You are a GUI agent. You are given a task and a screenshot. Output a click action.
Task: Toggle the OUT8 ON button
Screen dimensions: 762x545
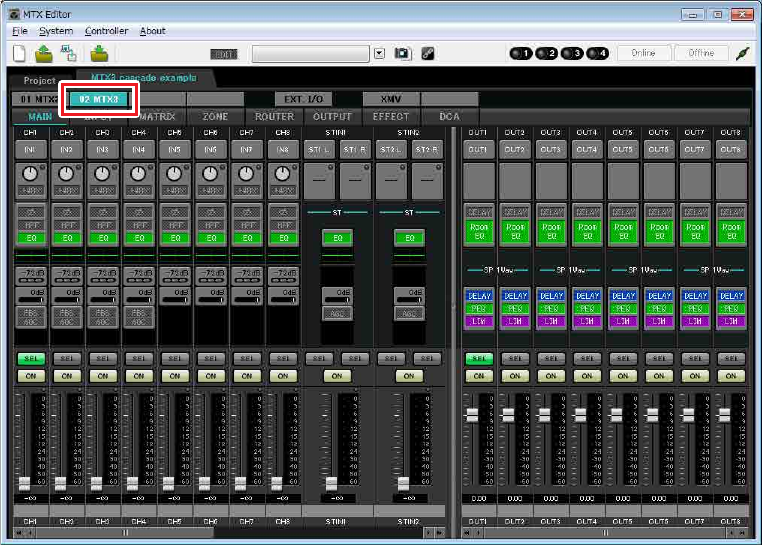coord(731,376)
